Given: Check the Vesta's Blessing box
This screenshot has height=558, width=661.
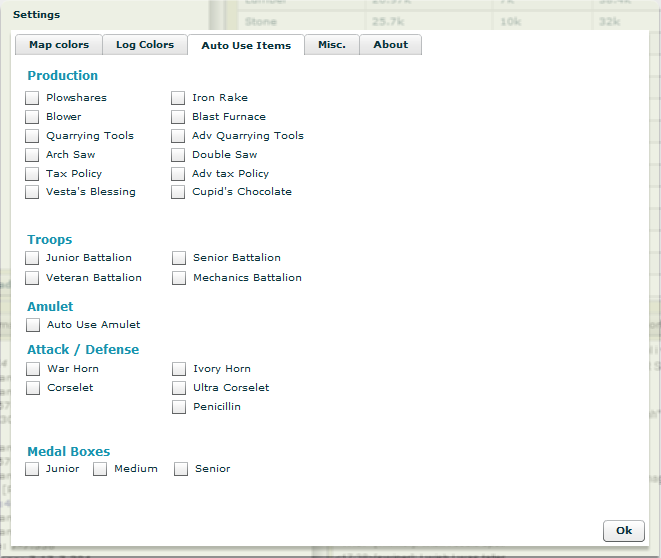Looking at the screenshot, I should (33, 192).
